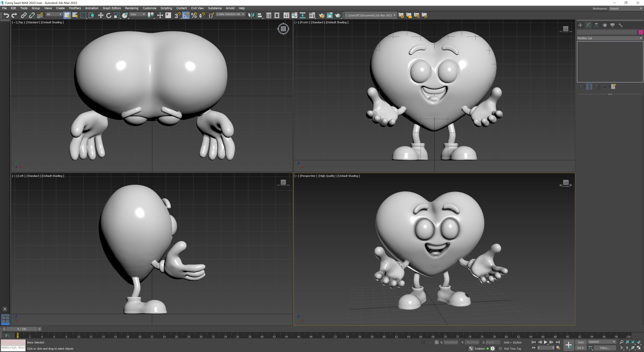644x352 pixels.
Task: Open Select by Name dialog icon
Action: (75, 15)
